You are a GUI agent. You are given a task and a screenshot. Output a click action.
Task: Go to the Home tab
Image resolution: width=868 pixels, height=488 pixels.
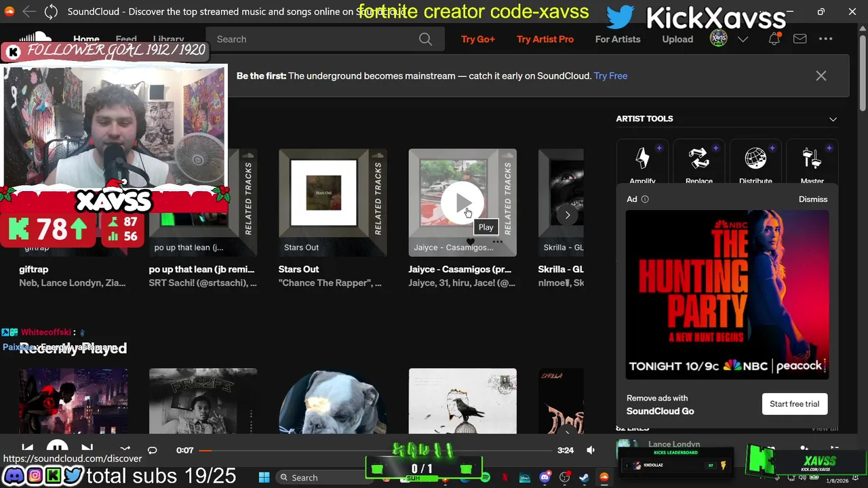[86, 39]
